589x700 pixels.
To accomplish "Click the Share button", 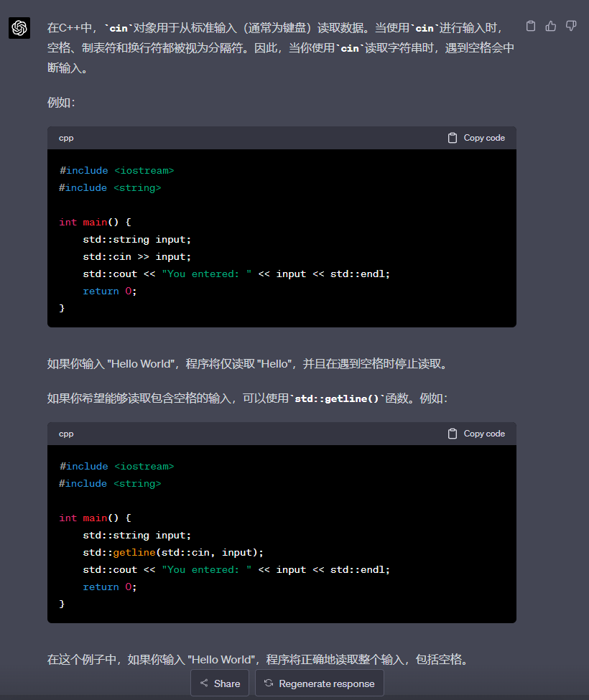I will 220,683.
